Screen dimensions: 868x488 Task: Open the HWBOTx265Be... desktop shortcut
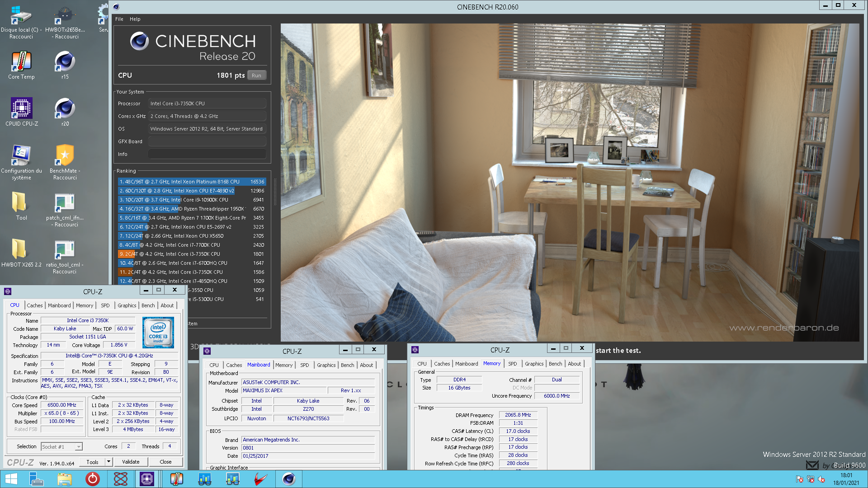click(x=65, y=22)
